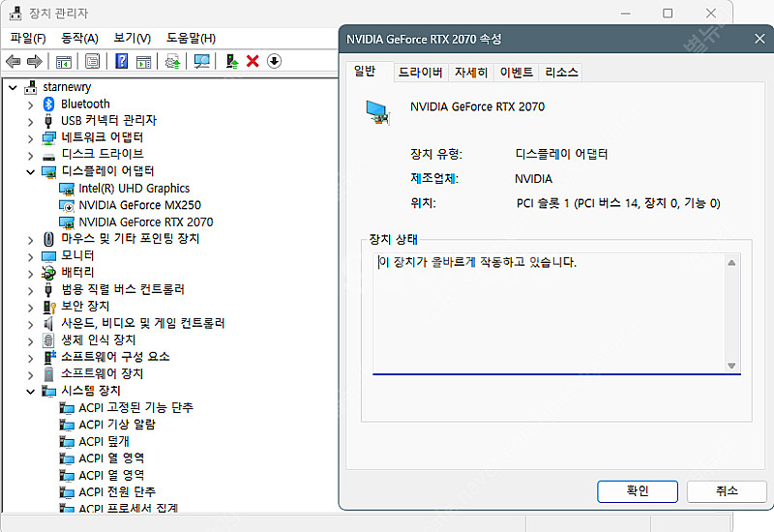Image resolution: width=774 pixels, height=532 pixels.
Task: Open the 도움말(H) menu
Action: pos(191,38)
